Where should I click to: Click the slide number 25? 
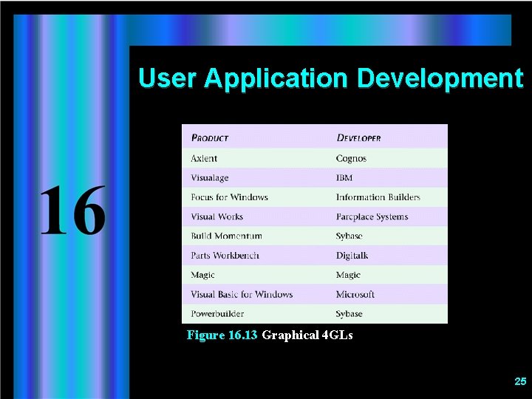(520, 381)
